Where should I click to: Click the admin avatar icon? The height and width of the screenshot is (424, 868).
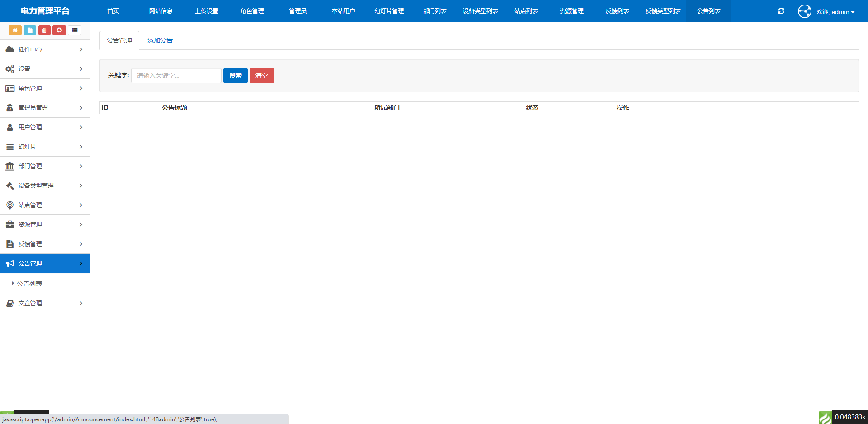point(804,11)
